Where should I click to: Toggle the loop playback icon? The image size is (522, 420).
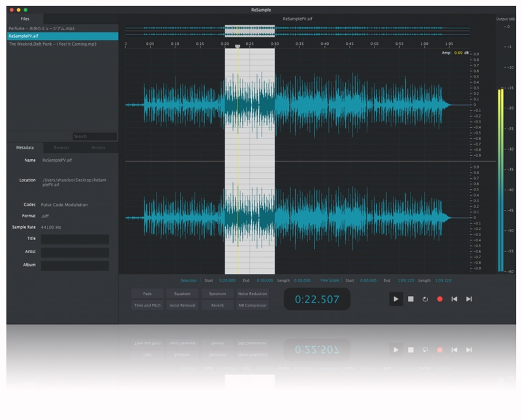(425, 299)
